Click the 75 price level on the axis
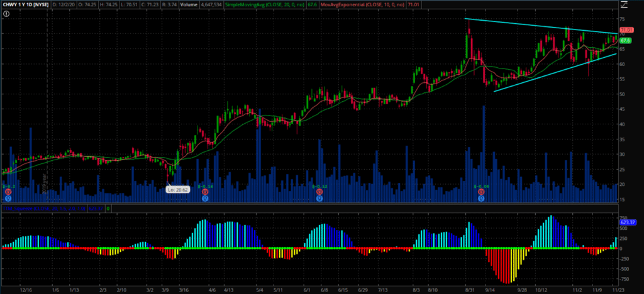 click(x=623, y=19)
